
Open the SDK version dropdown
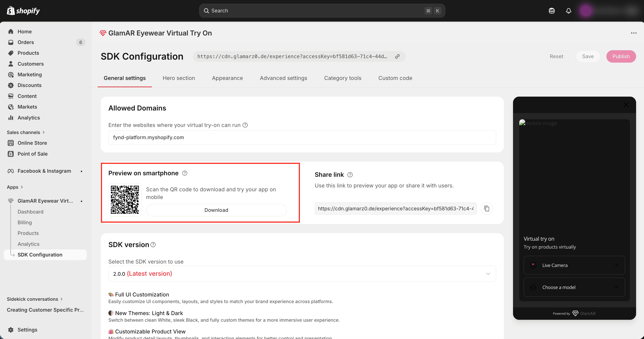click(302, 274)
